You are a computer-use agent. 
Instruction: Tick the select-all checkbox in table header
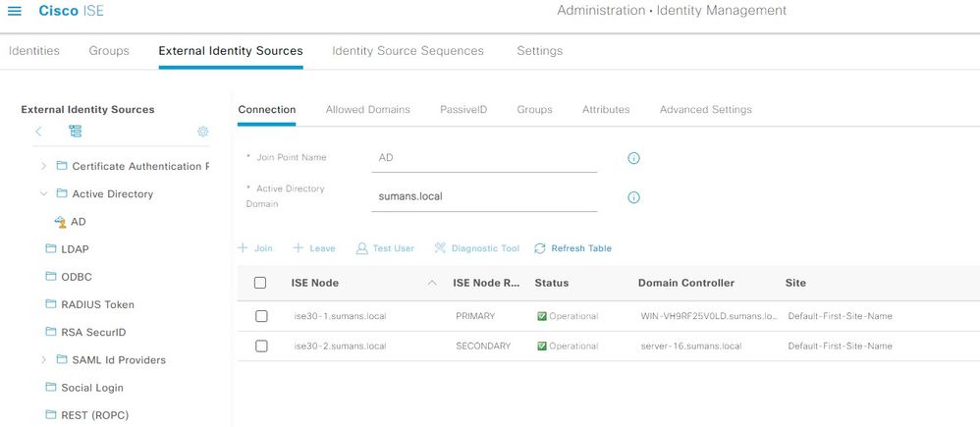coord(260,283)
